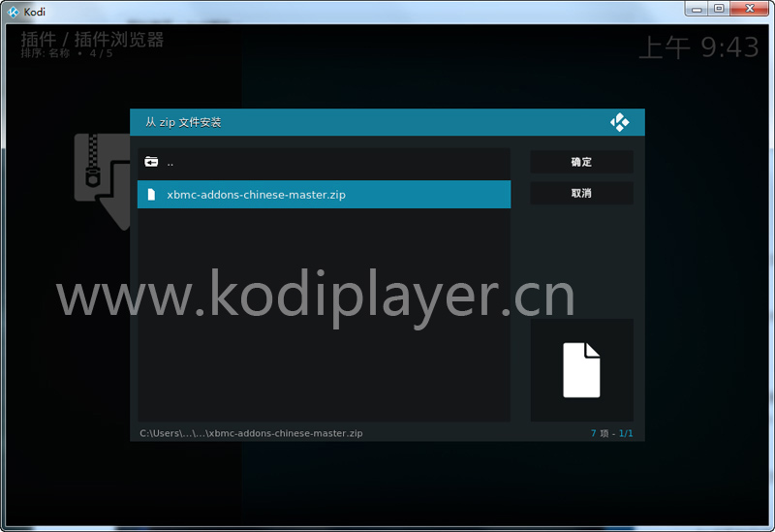775x532 pixels.
Task: Click the zip file document icon in list
Action: tap(152, 195)
